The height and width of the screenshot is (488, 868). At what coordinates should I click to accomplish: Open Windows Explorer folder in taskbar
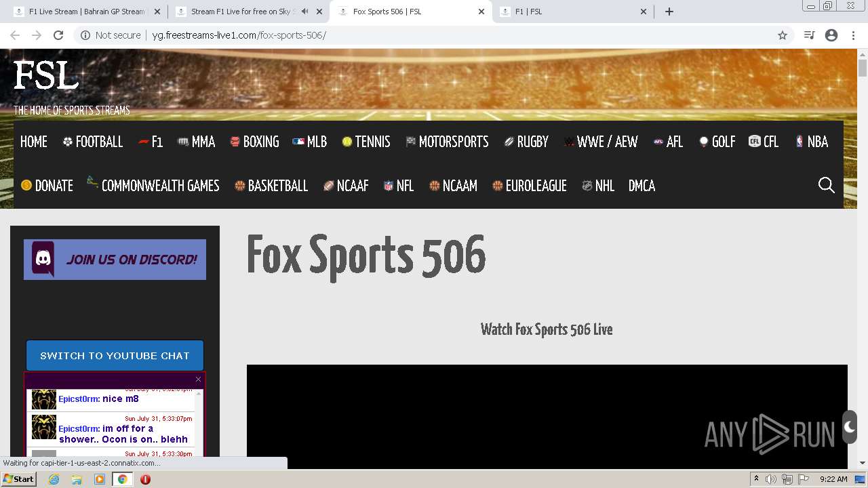click(77, 479)
